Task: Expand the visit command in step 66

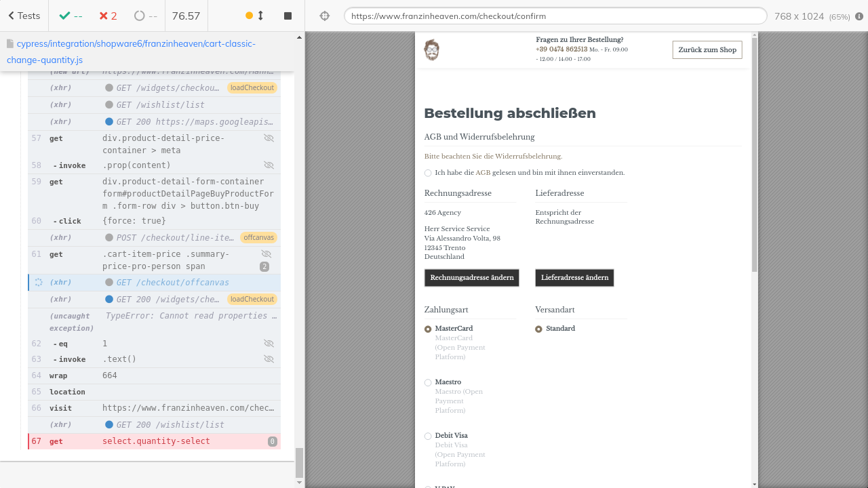Action: 156,408
